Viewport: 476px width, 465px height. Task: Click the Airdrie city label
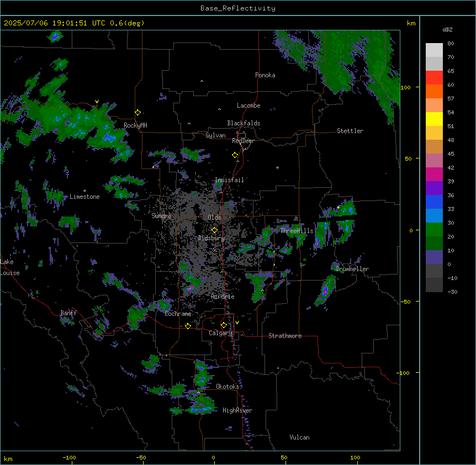[223, 297]
